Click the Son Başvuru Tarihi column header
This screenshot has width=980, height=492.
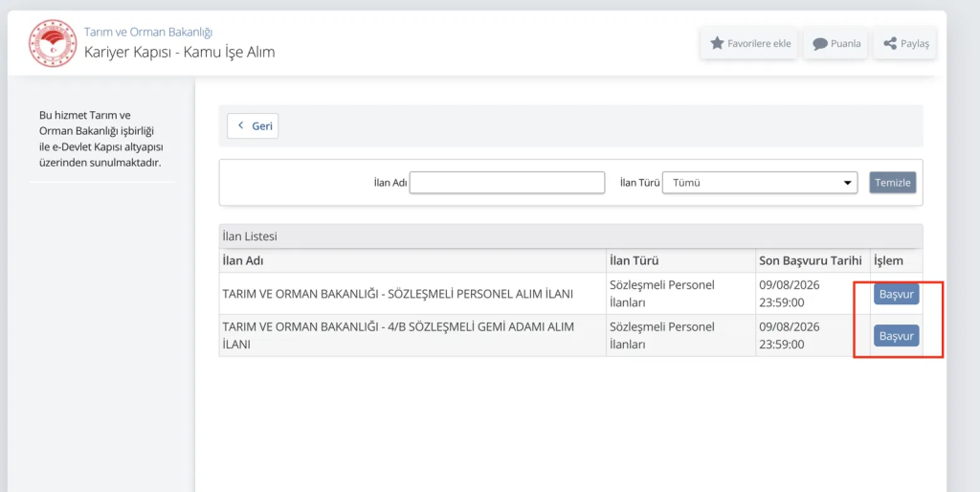[x=810, y=260]
